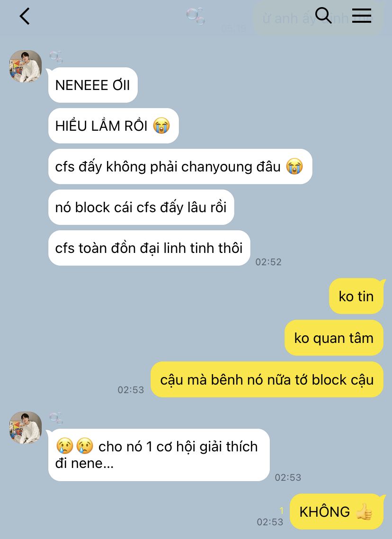The image size is (392, 539).
Task: Select nó block cái cfs message
Action: (141, 207)
